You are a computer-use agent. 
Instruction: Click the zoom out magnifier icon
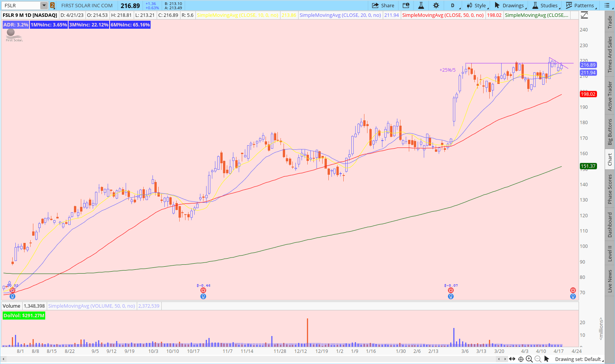(x=538, y=359)
